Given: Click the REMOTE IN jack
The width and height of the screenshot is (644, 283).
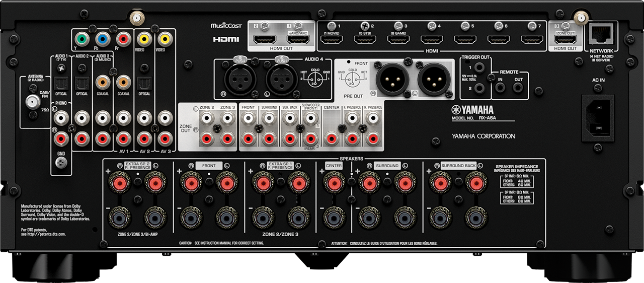Looking at the screenshot, I should (500, 88).
